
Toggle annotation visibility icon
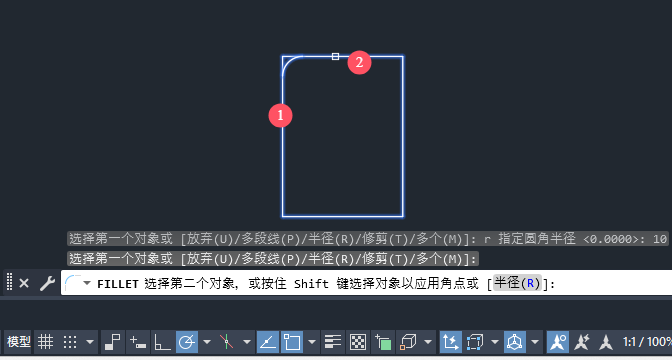coord(558,342)
